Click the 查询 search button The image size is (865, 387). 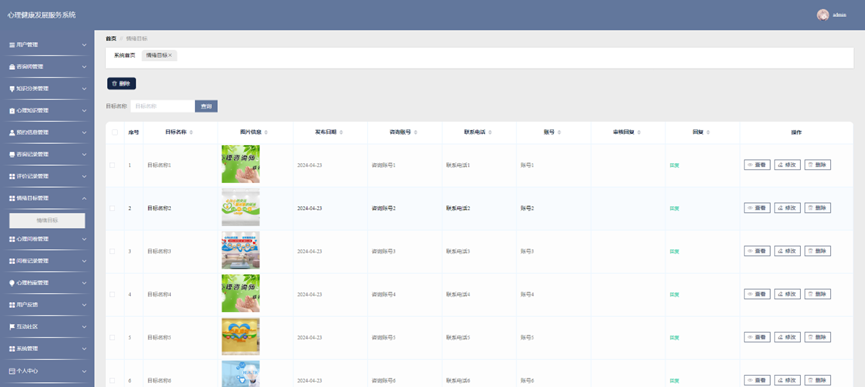(x=206, y=106)
